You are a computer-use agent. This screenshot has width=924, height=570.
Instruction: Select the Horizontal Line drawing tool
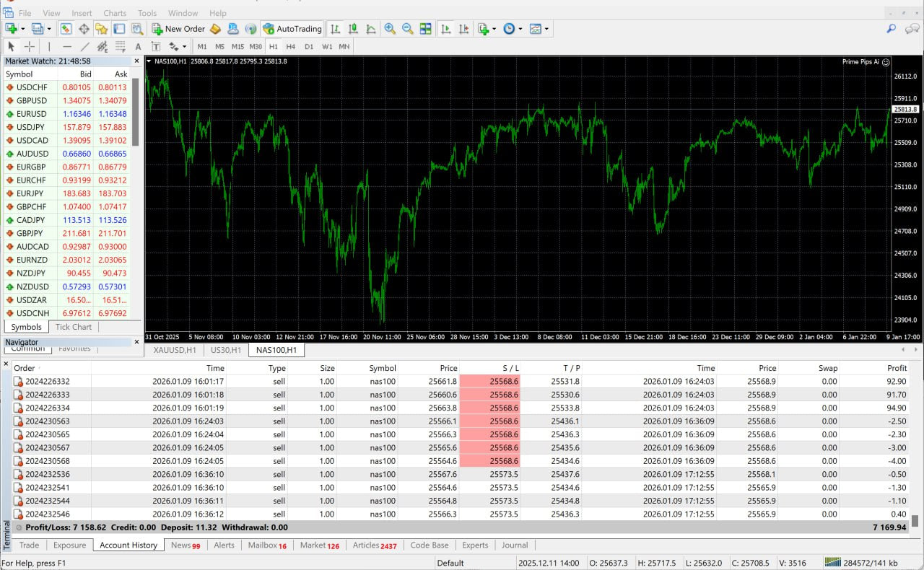tap(66, 46)
